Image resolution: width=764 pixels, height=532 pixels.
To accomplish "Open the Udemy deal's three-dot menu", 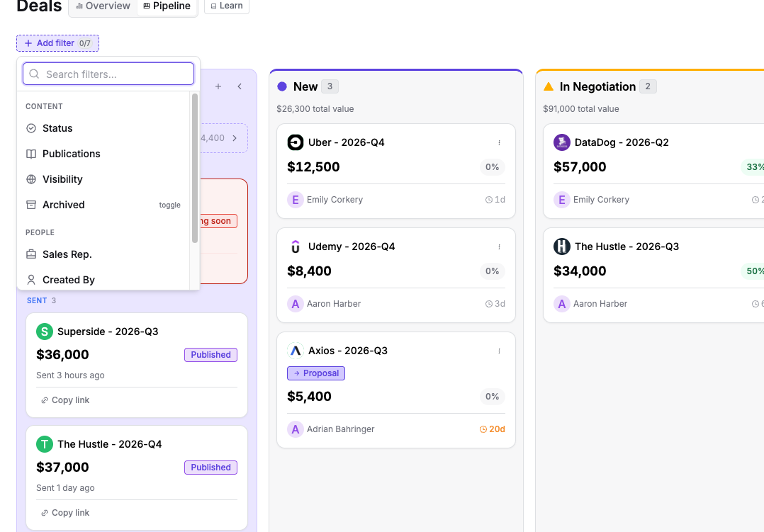I will 499,247.
